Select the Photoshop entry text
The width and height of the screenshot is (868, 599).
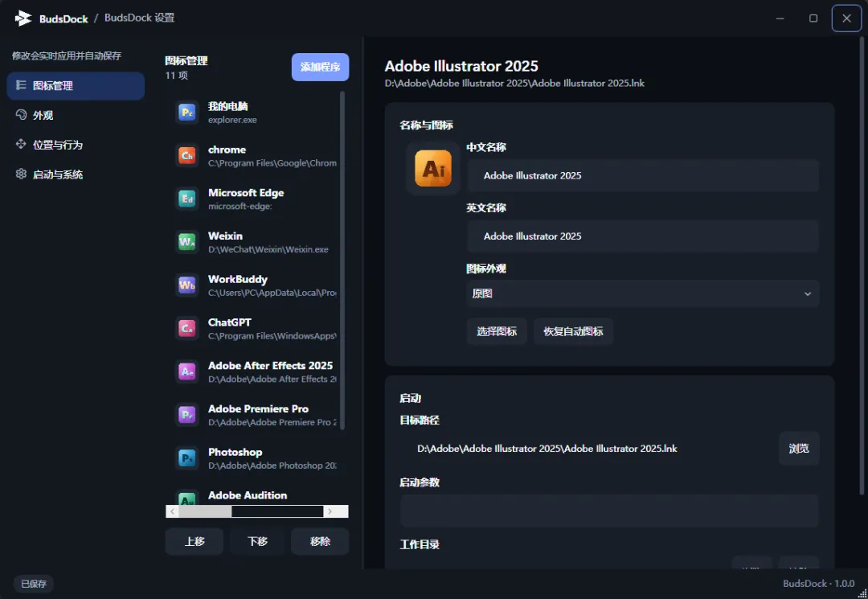235,453
